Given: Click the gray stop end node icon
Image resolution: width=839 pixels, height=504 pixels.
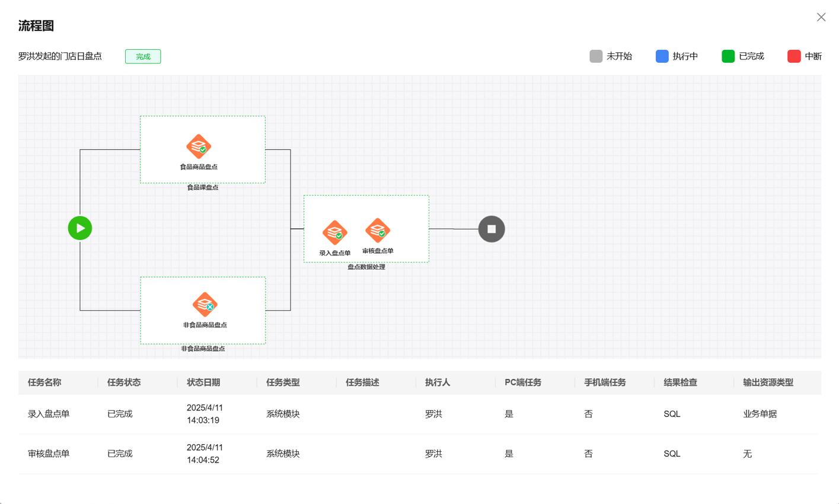Looking at the screenshot, I should tap(492, 229).
